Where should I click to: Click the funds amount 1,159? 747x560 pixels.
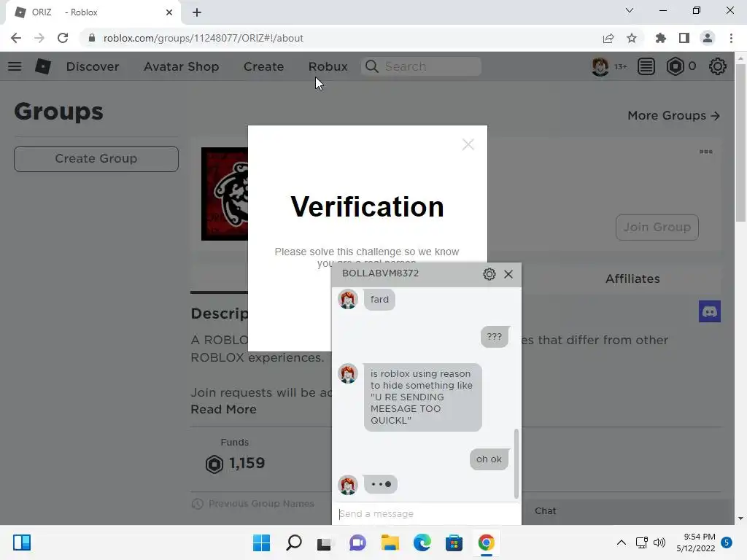pos(247,463)
